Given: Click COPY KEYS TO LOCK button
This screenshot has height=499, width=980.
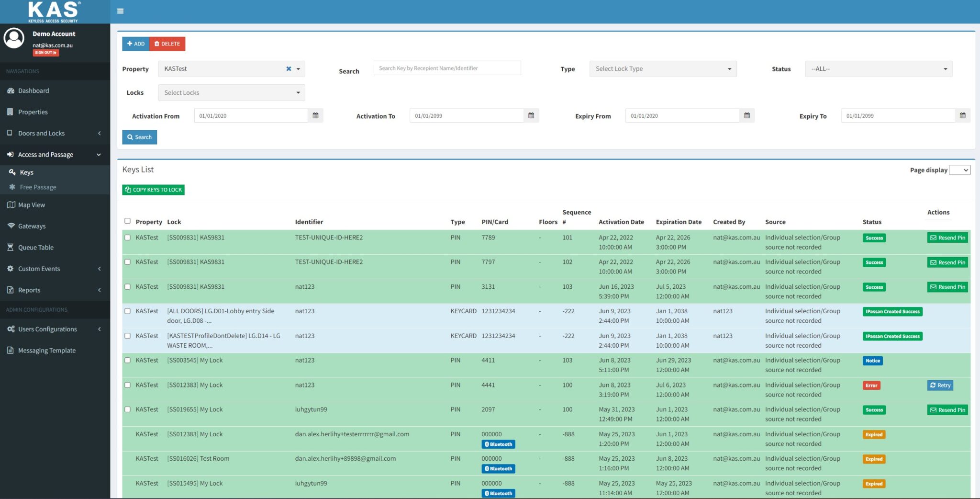Looking at the screenshot, I should 153,190.
